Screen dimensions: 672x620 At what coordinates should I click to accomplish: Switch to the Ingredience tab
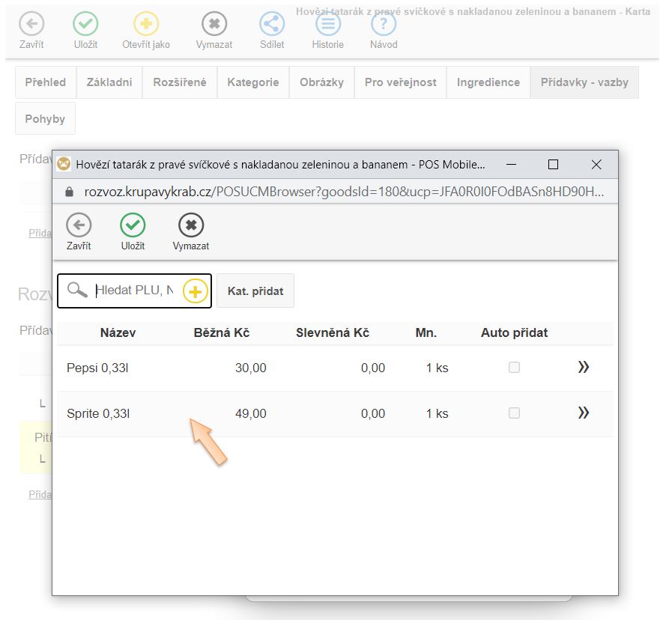[x=488, y=82]
